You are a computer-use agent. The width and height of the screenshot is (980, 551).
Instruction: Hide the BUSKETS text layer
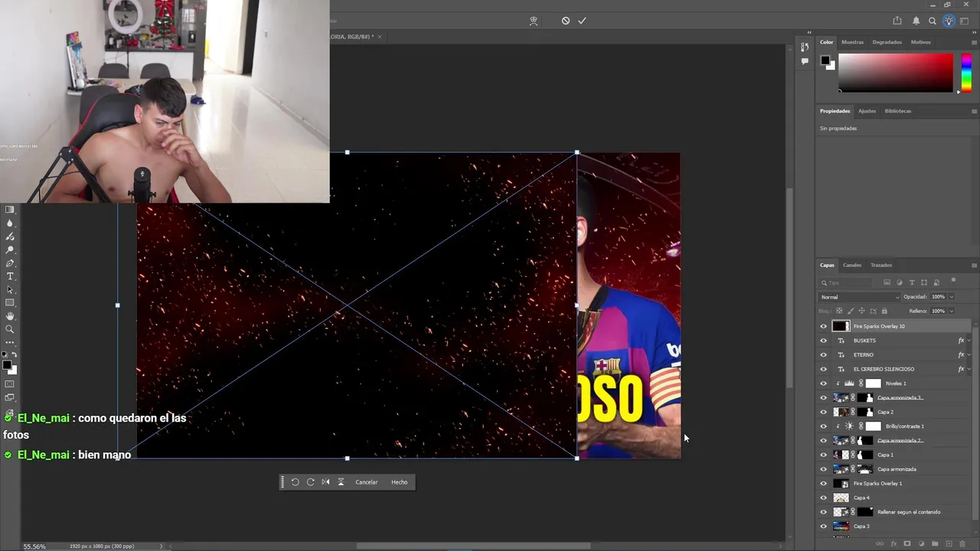click(x=824, y=341)
